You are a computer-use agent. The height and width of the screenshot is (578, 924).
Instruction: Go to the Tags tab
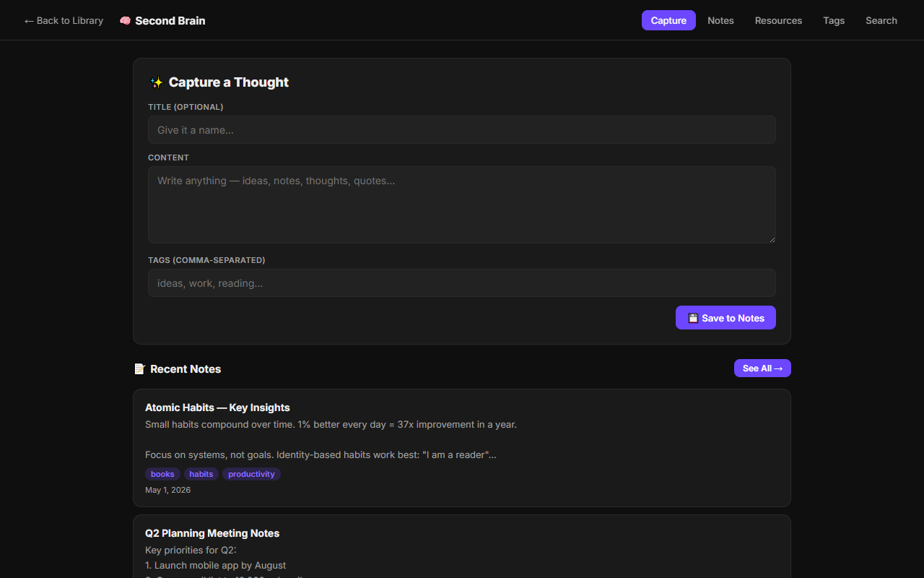[834, 20]
